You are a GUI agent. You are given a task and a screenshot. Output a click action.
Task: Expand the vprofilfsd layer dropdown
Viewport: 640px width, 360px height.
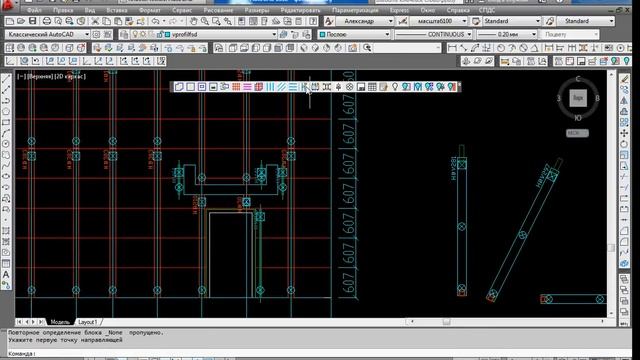(x=274, y=35)
